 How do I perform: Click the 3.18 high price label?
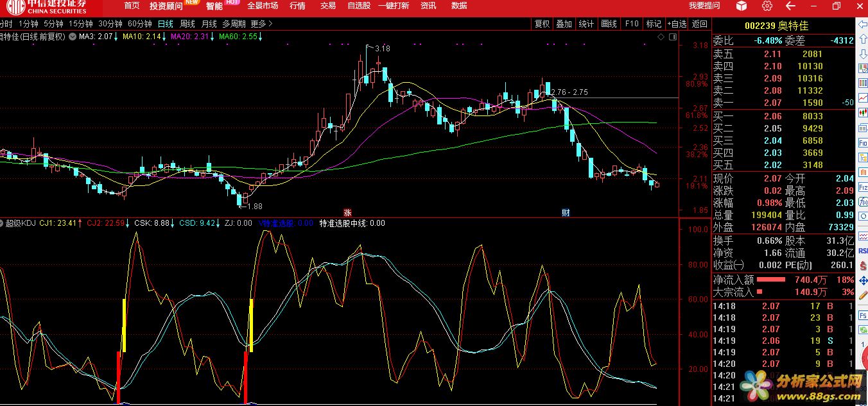click(383, 48)
